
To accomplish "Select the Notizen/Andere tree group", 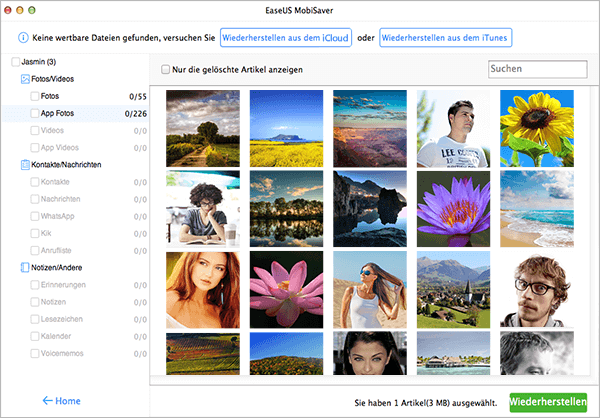I will coord(57,268).
